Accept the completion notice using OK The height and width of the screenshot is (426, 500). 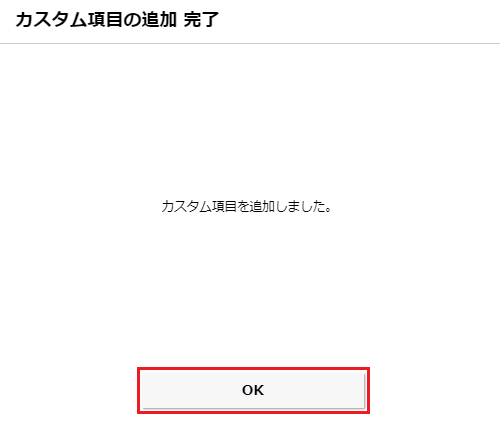(x=253, y=390)
